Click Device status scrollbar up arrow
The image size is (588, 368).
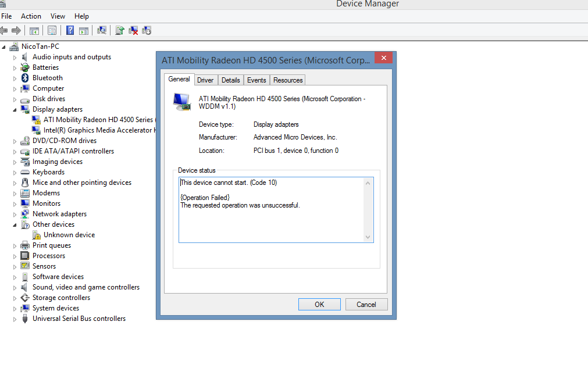coord(368,183)
